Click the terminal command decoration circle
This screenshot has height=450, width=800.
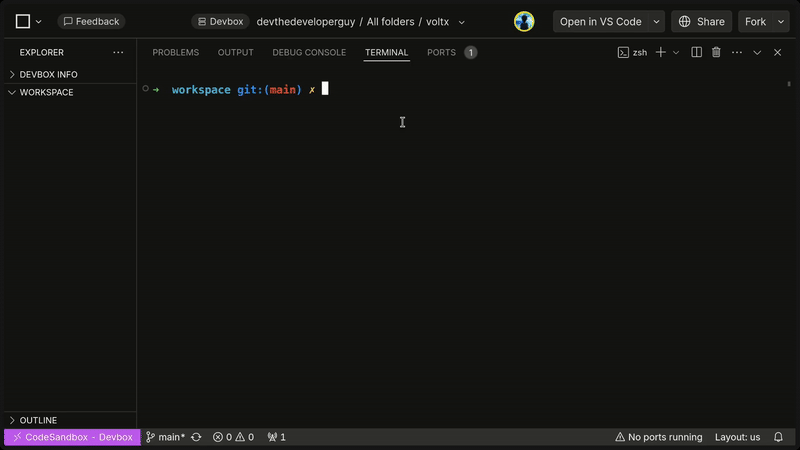click(145, 89)
